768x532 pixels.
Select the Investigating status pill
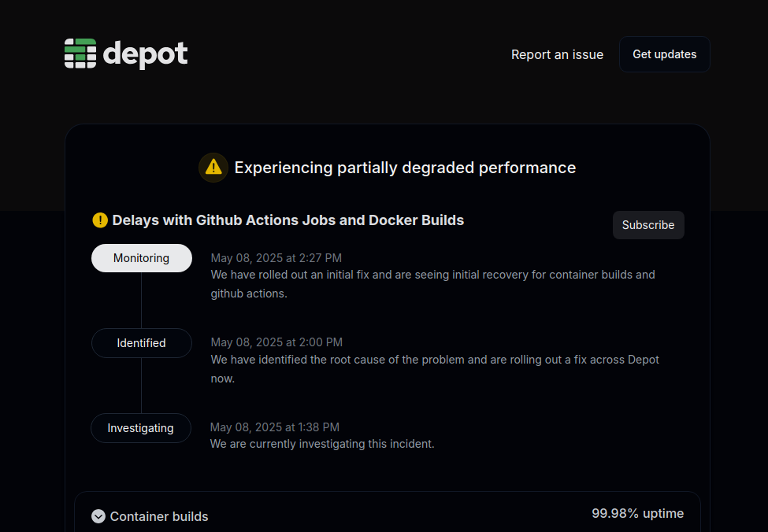coord(141,428)
